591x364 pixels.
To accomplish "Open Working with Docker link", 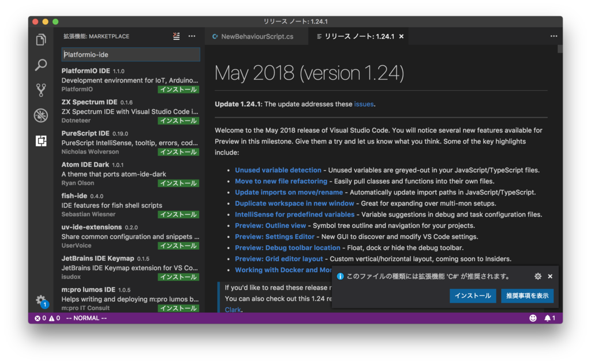I will [x=283, y=270].
